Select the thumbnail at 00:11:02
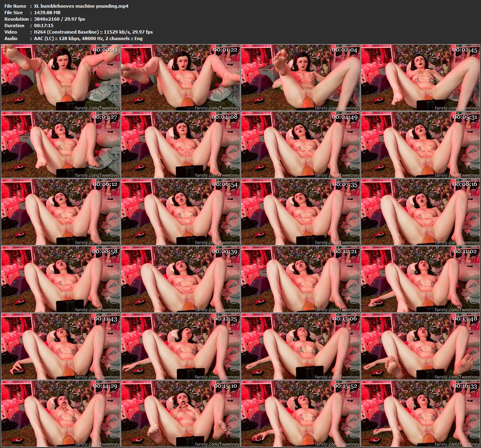The image size is (481, 448). tap(420, 279)
